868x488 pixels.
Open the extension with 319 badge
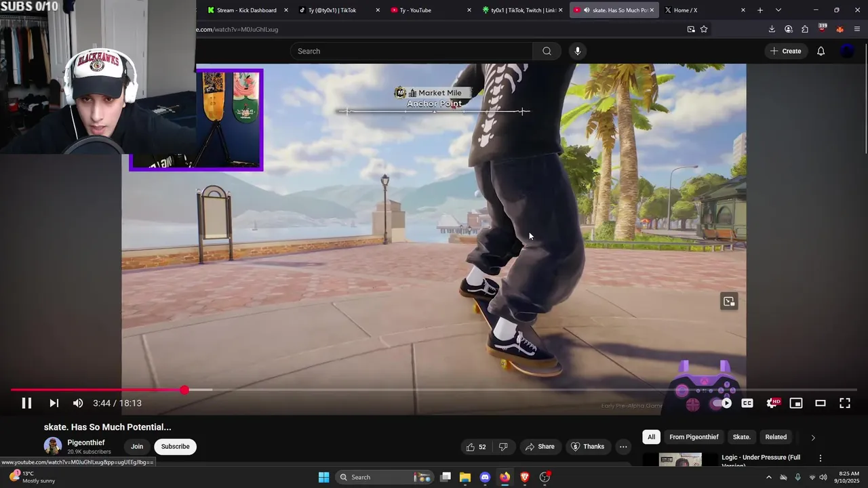[x=822, y=28]
